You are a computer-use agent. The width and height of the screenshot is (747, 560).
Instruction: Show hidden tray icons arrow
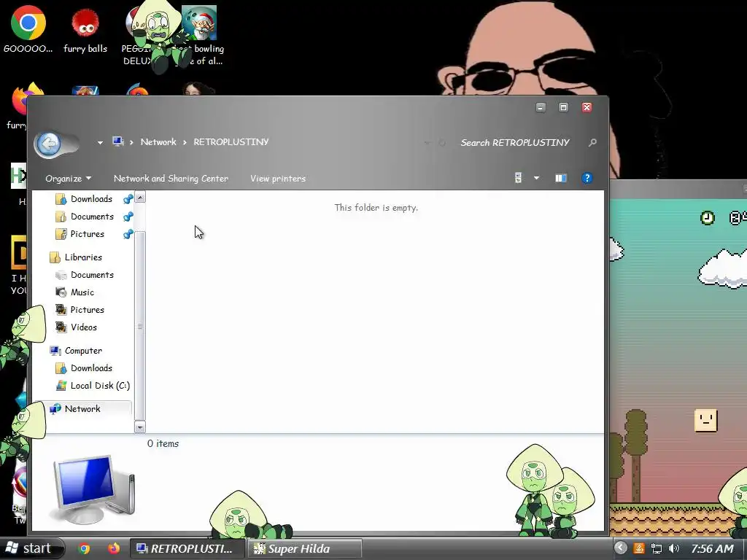tap(620, 548)
